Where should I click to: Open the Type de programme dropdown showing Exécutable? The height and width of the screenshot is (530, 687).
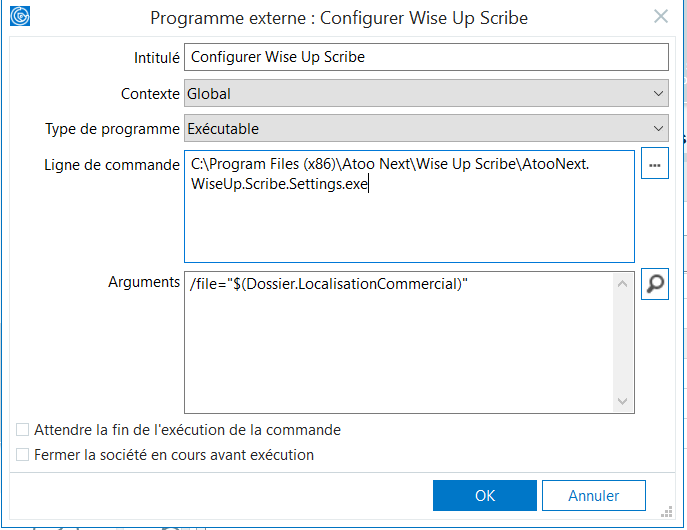pyautogui.click(x=426, y=128)
